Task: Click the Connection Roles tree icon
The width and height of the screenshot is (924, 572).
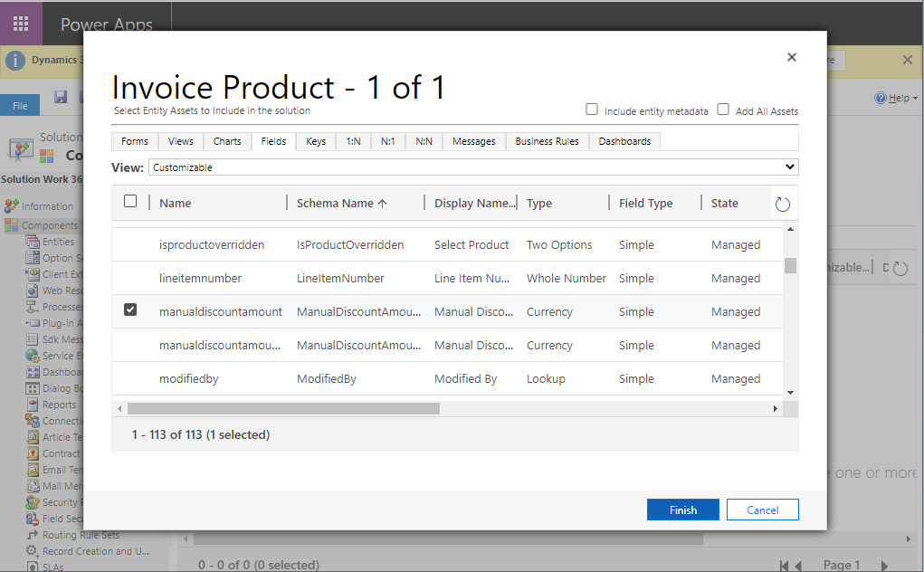Action: 33,421
